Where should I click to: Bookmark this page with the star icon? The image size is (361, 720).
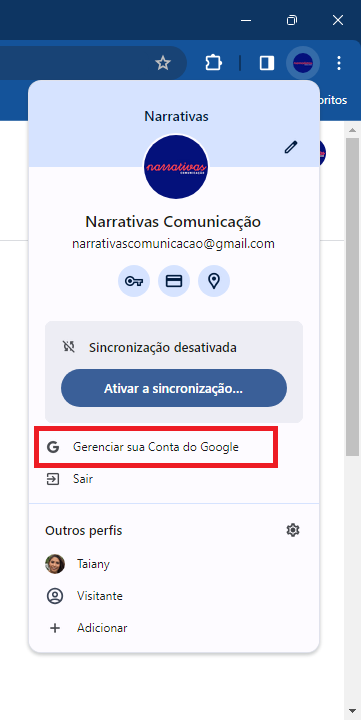[x=163, y=63]
